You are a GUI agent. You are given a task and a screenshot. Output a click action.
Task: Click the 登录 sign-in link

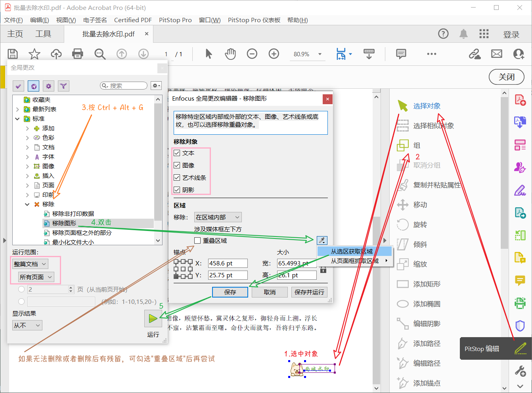pyautogui.click(x=511, y=34)
